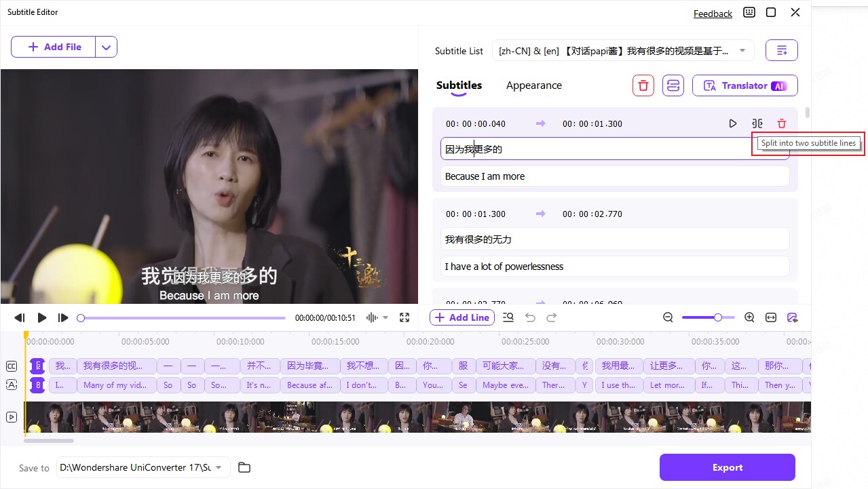The height and width of the screenshot is (489, 868).
Task: Open the Feedback link
Action: [x=713, y=14]
